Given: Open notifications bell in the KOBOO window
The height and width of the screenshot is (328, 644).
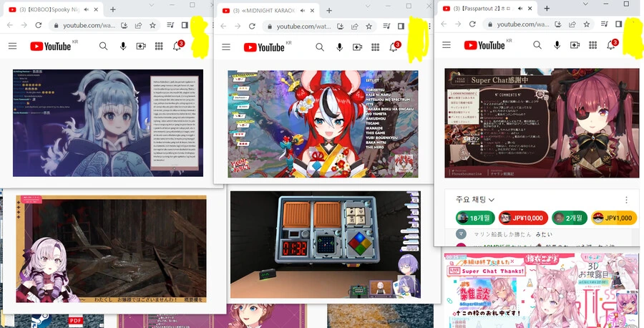Looking at the screenshot, I should (x=177, y=47).
